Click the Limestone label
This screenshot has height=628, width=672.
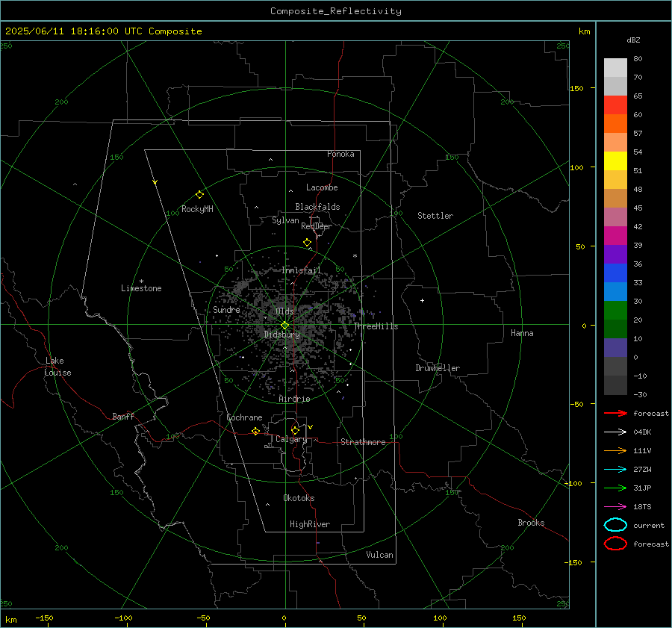click(x=141, y=288)
